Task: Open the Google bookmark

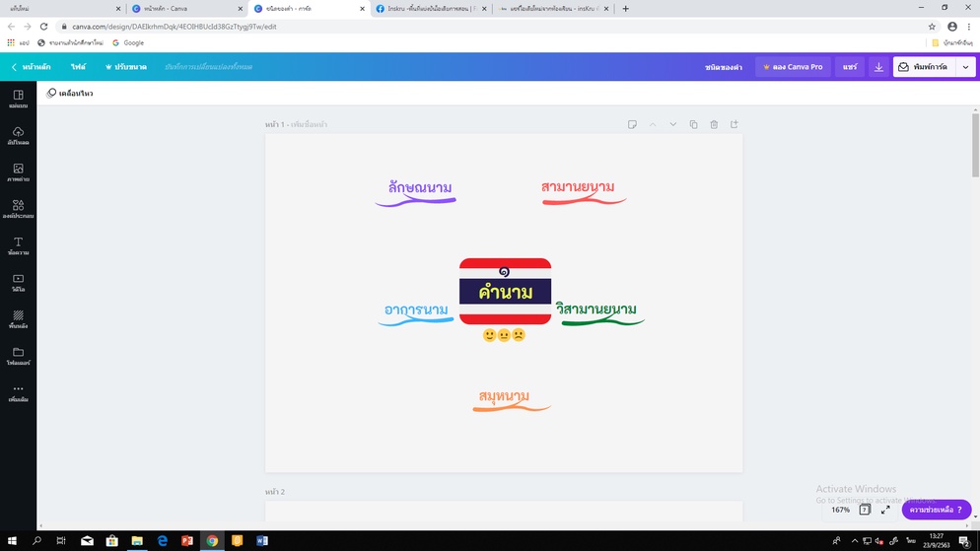Action: pyautogui.click(x=128, y=43)
